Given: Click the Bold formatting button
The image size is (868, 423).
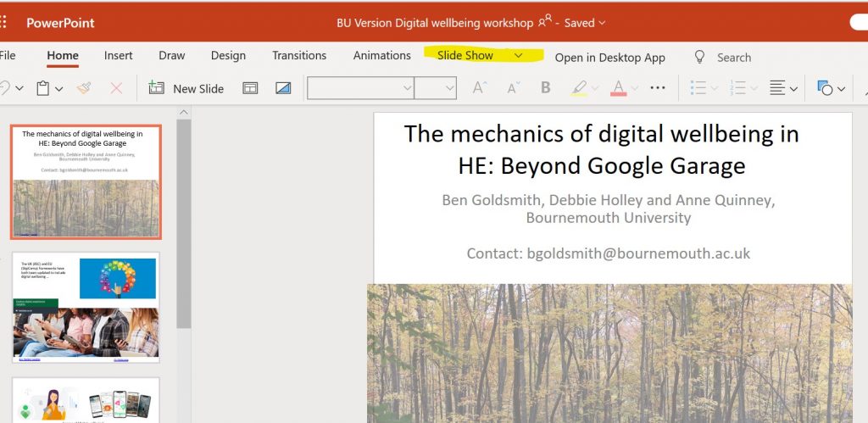Looking at the screenshot, I should coord(545,88).
